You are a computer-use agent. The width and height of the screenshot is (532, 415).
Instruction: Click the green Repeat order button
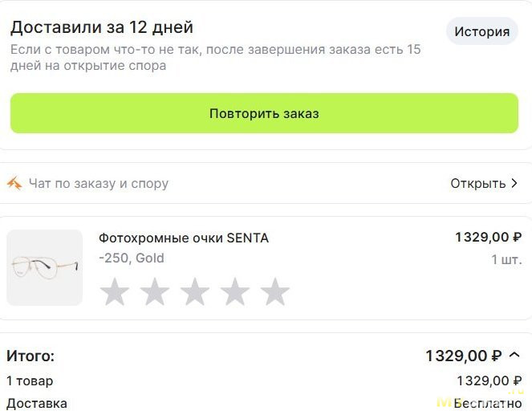click(264, 113)
